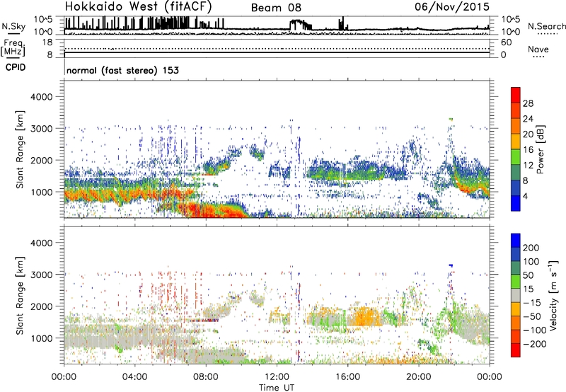Image resolution: width=566 pixels, height=392 pixels.
Task: Click velocity colorbar label '-15'
Action: pos(531,303)
